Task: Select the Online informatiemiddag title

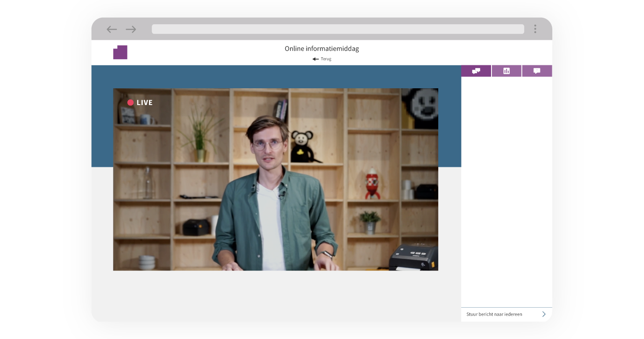Action: pyautogui.click(x=322, y=49)
